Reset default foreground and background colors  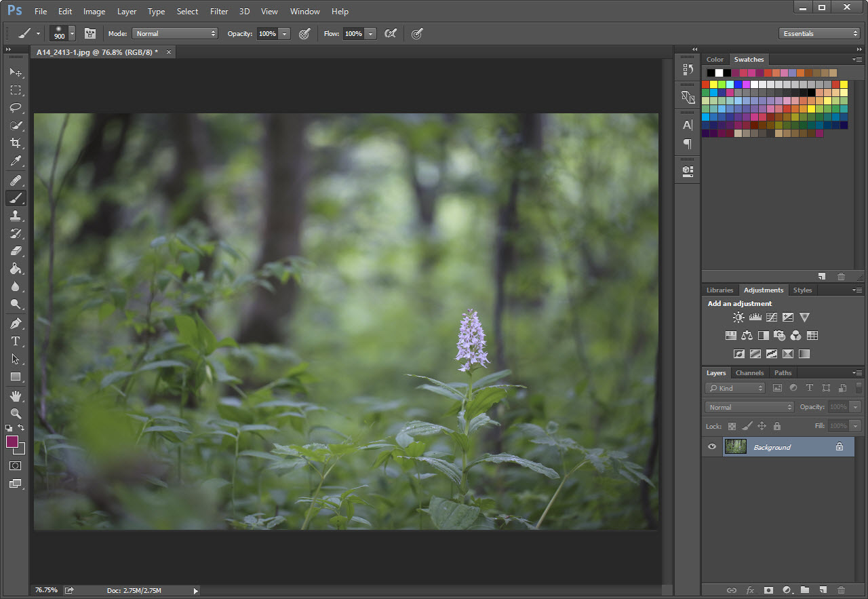tap(9, 428)
